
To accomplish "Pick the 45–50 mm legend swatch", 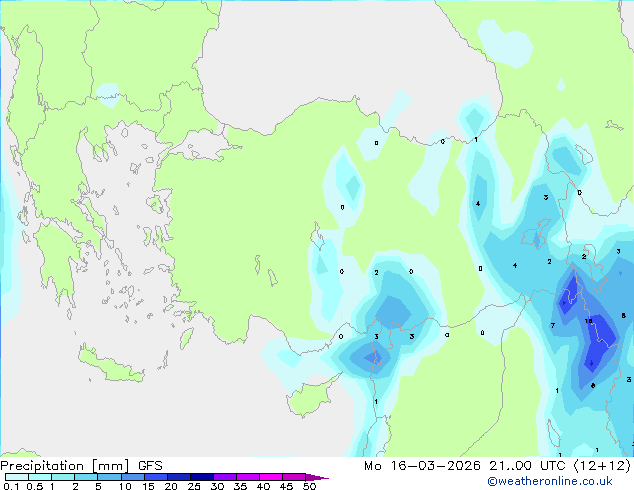I will (294, 477).
